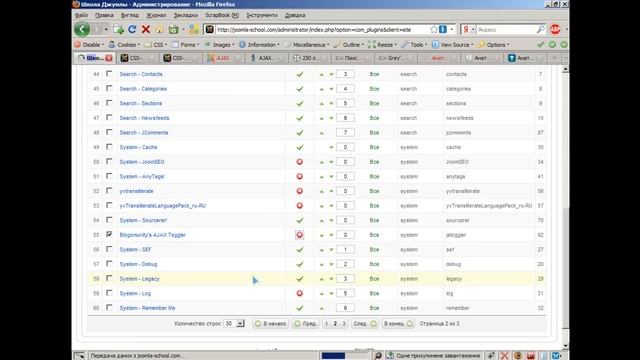This screenshot has width=640, height=360.
Task: Click the search magnifier in search box
Action: 540,29
